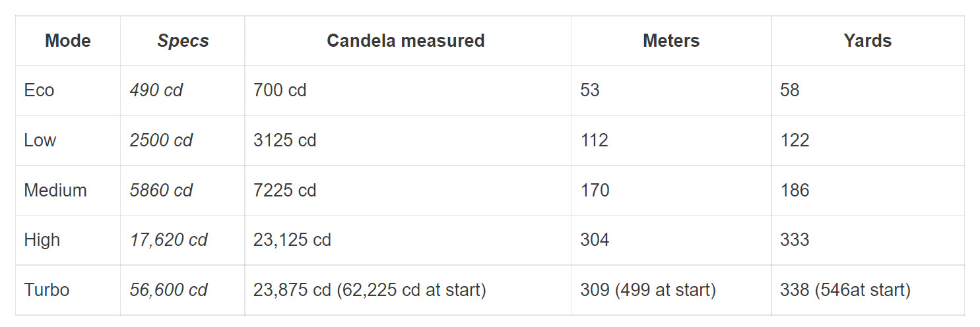The image size is (980, 327).
Task: Click the 2500 cd specs value
Action: point(161,140)
